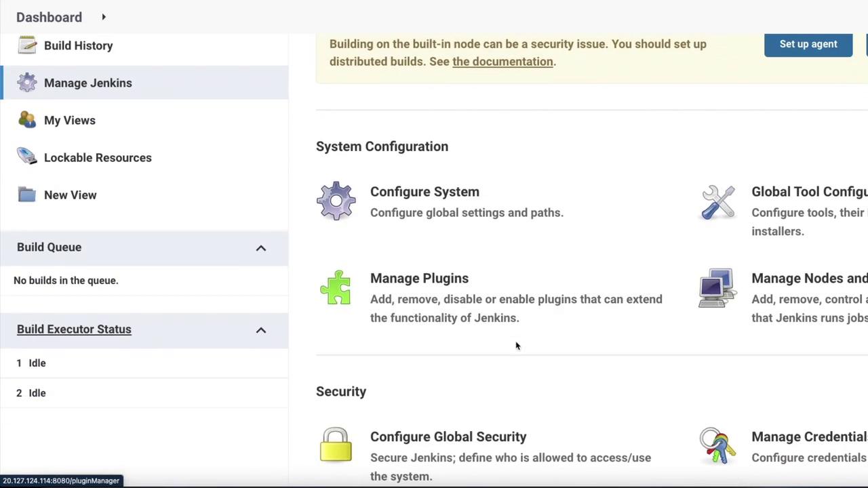Open the documentation link
Image resolution: width=868 pixels, height=488 pixels.
click(502, 62)
